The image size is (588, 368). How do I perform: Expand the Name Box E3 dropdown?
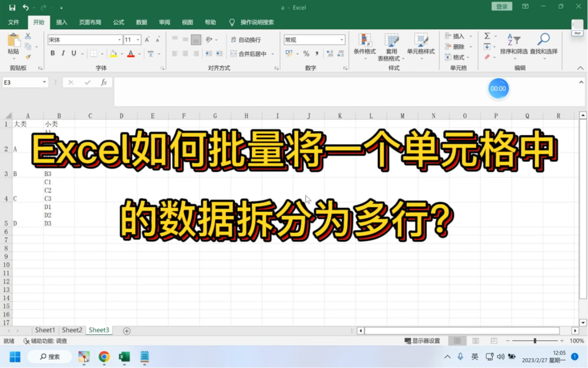(x=44, y=82)
